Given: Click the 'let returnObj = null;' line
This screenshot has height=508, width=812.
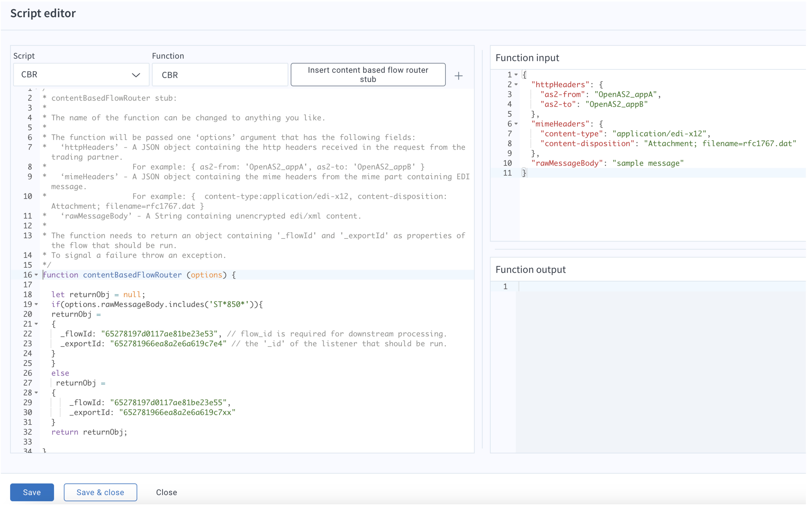Looking at the screenshot, I should [x=98, y=294].
